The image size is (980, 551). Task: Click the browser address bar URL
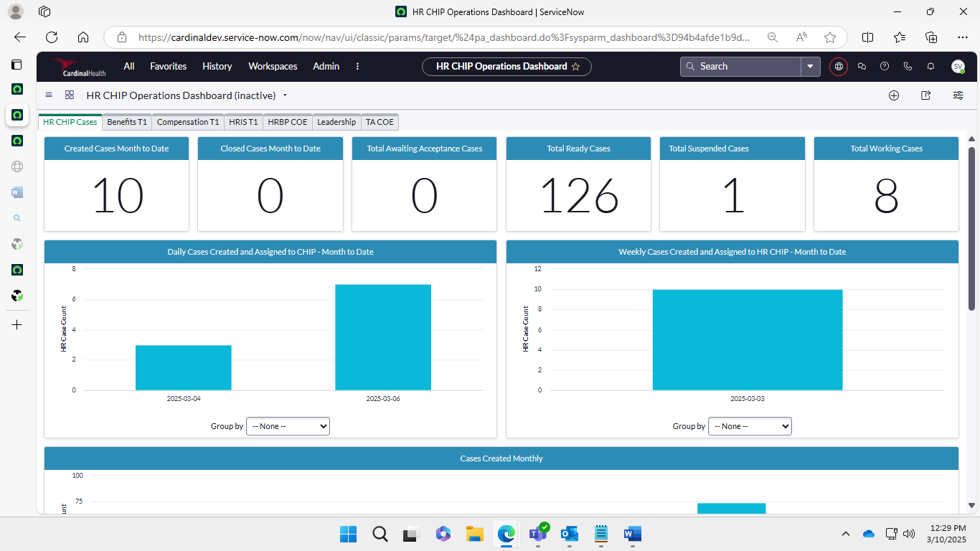pyautogui.click(x=444, y=37)
